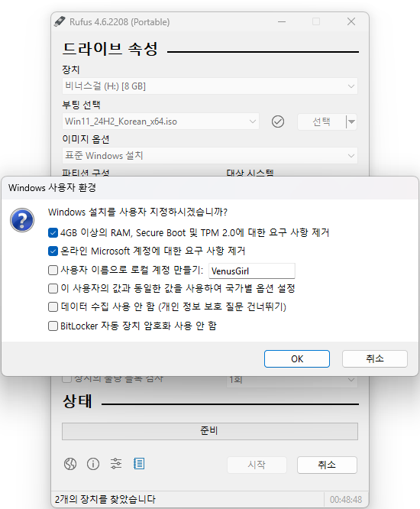This screenshot has width=420, height=509.
Task: Click the 00:48:48 timer text
Action: [x=346, y=499]
